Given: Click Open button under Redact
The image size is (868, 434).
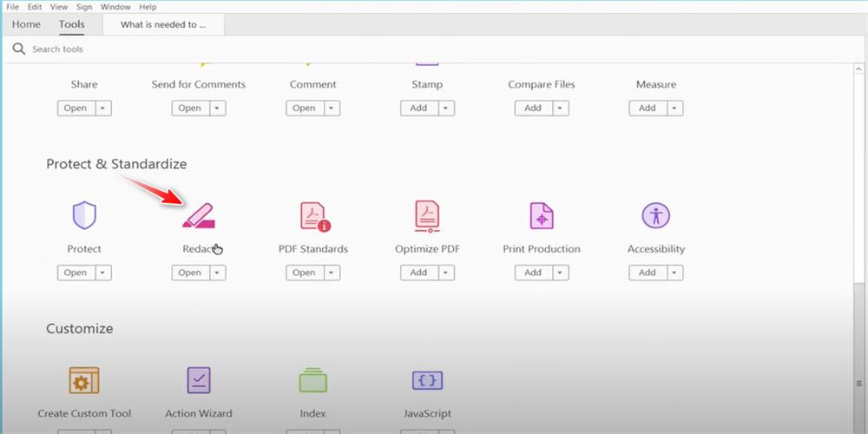Looking at the screenshot, I should 191,273.
